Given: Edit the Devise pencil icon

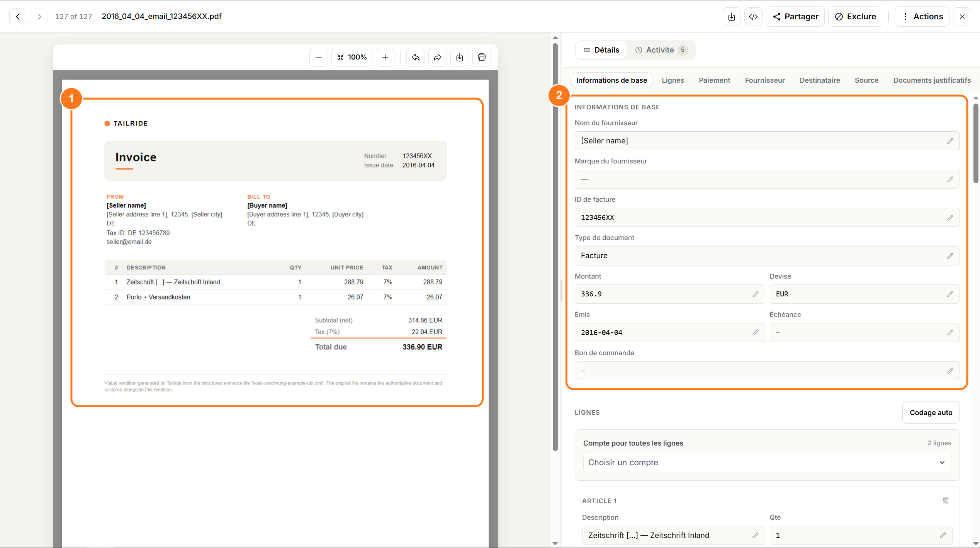Looking at the screenshot, I should click(x=950, y=294).
